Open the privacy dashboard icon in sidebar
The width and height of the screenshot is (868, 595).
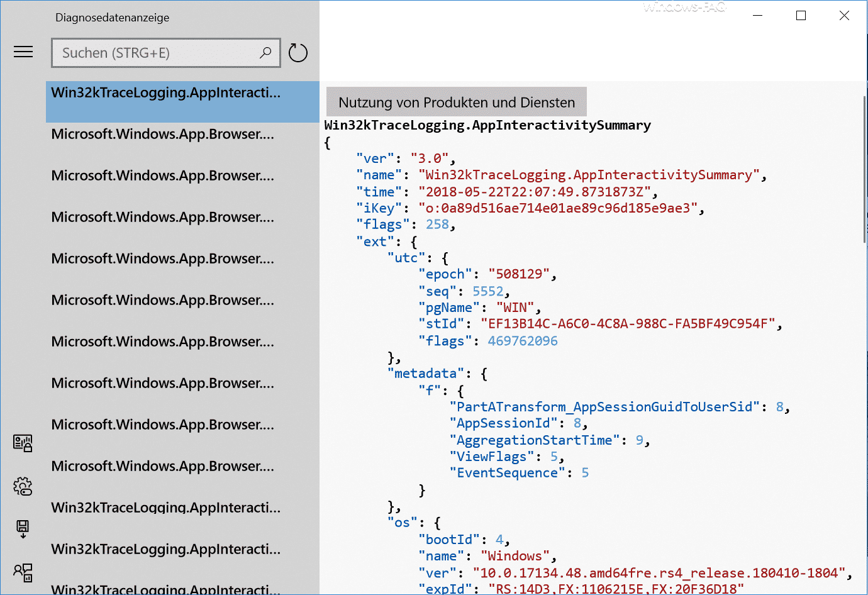23,443
